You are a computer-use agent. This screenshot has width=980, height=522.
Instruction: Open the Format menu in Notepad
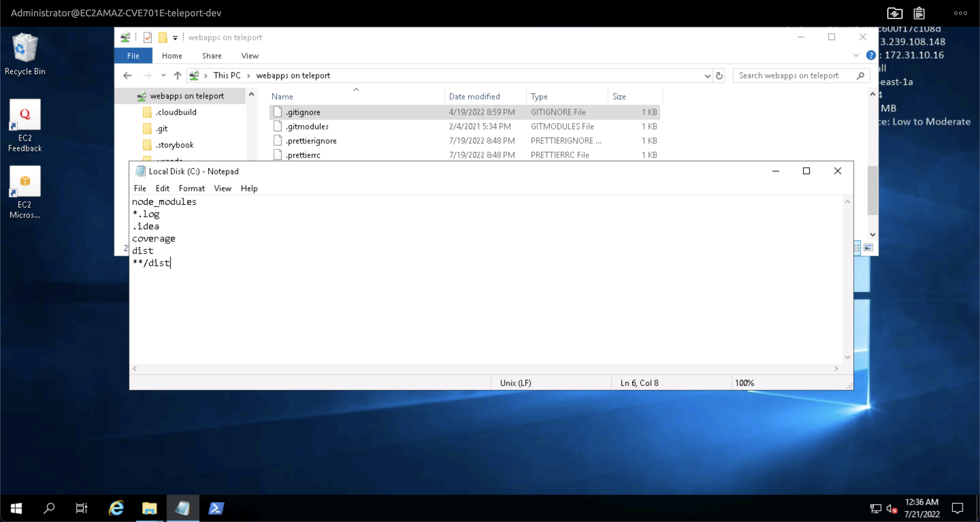(191, 188)
